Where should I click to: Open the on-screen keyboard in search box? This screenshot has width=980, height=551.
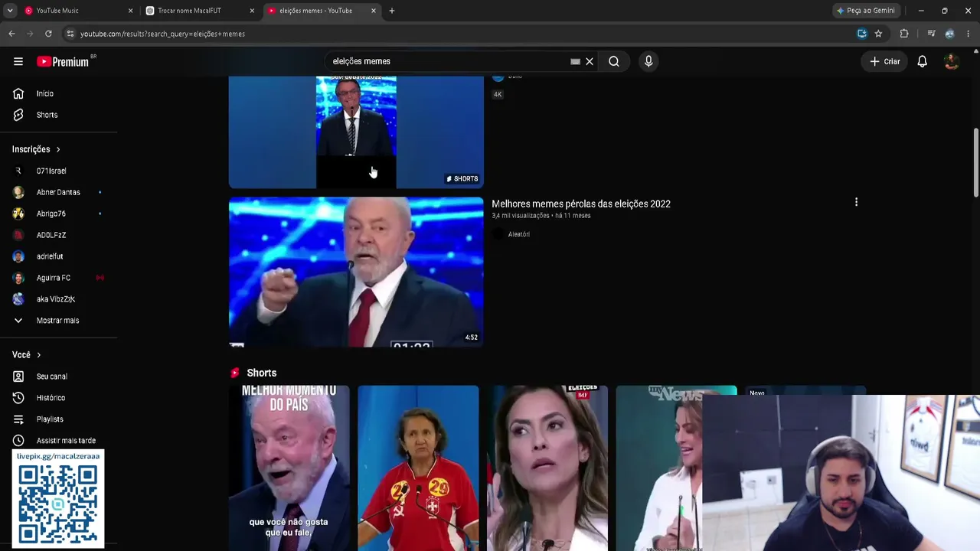tap(575, 61)
